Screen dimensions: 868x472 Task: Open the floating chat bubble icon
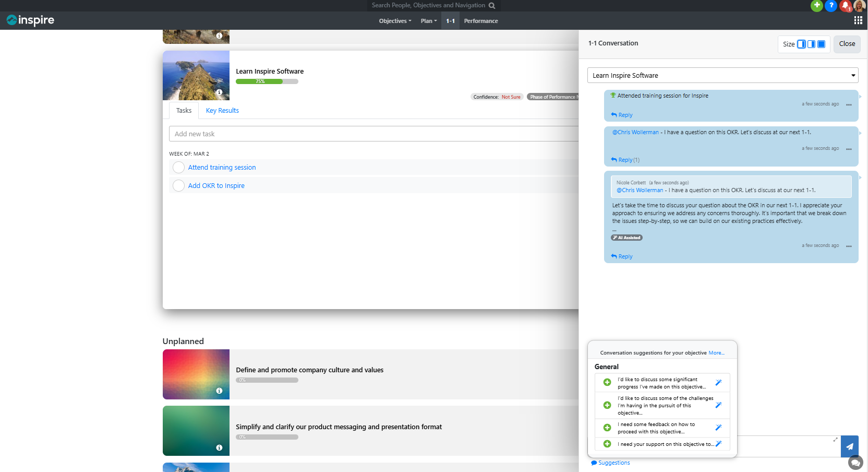(x=855, y=463)
